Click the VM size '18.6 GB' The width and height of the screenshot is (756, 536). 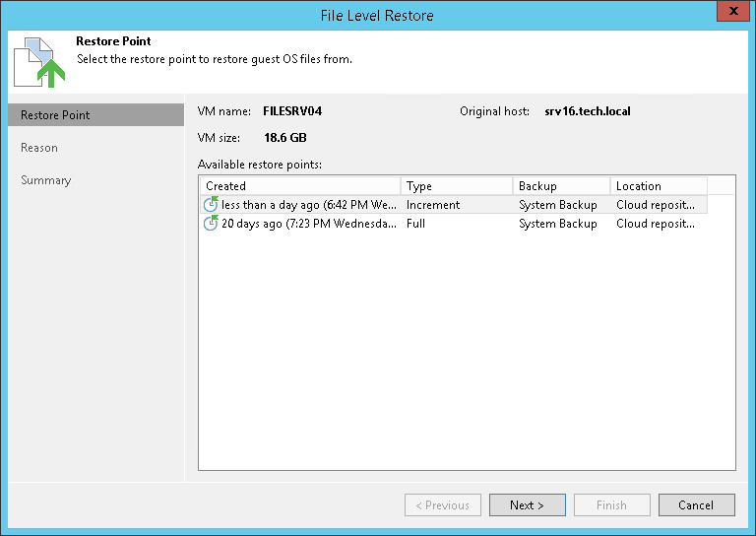tap(284, 138)
